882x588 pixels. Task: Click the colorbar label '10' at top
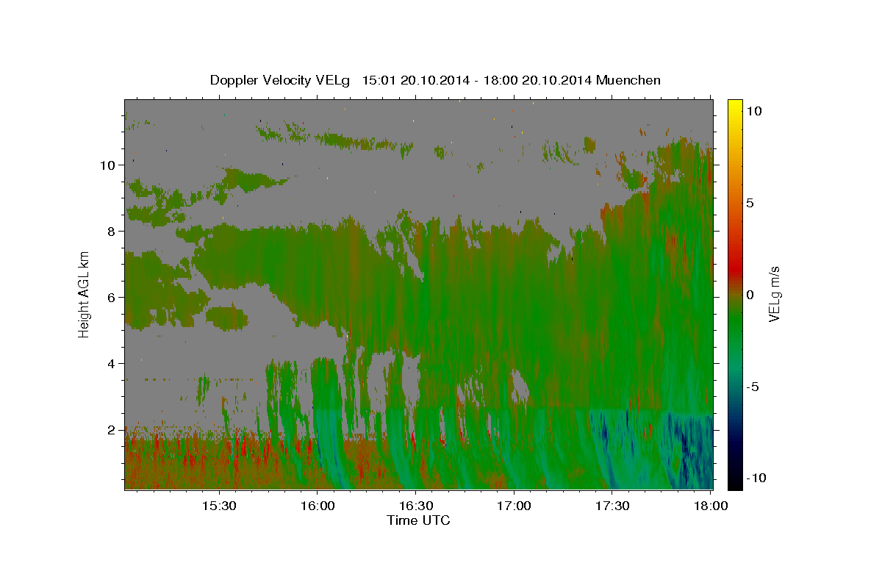[x=754, y=111]
